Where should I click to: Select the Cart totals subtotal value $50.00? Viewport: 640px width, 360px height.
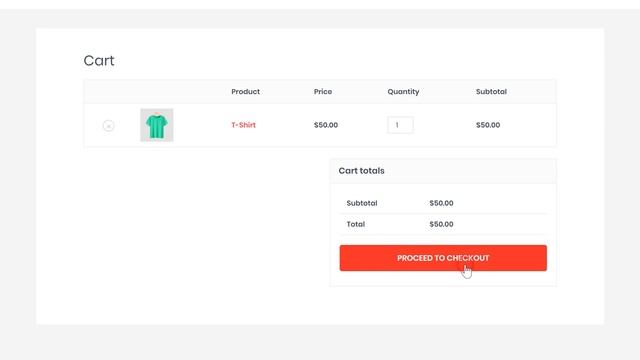point(441,203)
